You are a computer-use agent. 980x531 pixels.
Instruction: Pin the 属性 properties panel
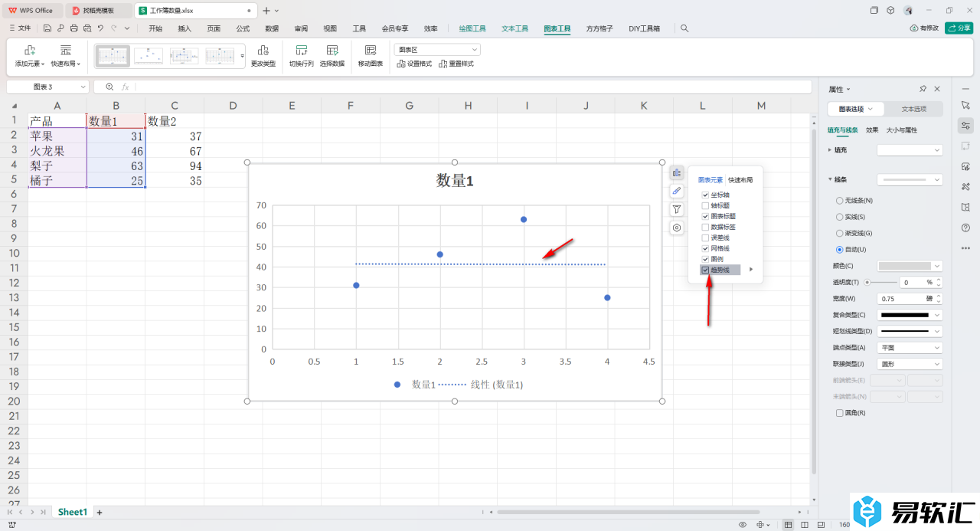[923, 89]
